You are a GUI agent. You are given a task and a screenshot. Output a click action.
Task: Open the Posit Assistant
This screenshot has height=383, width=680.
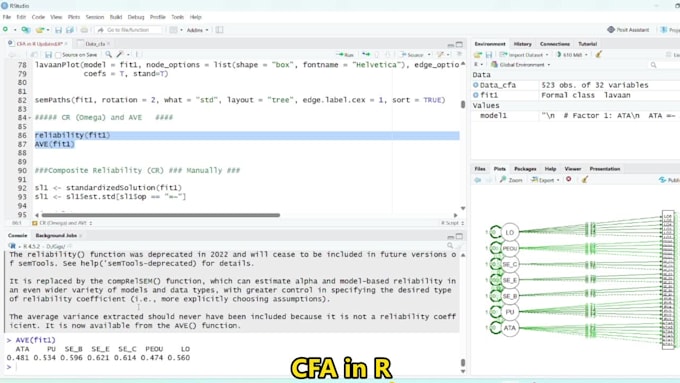coord(628,29)
